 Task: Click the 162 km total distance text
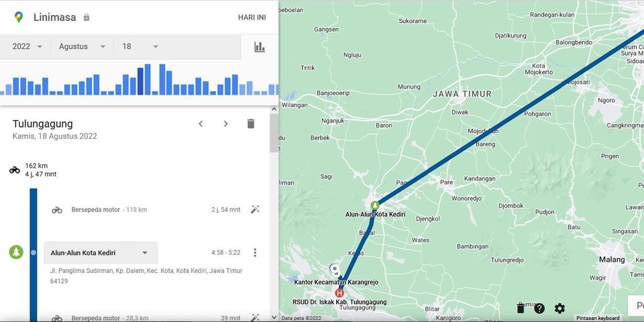[36, 166]
